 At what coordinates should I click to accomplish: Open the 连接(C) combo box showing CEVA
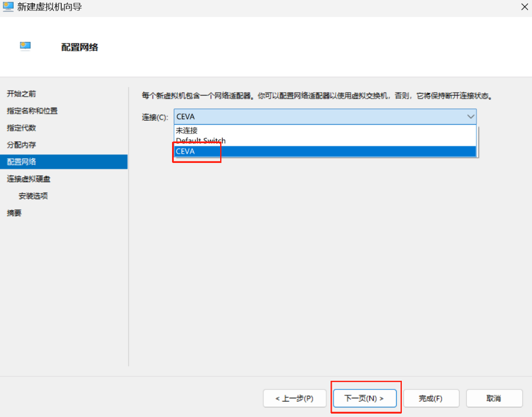pos(325,117)
